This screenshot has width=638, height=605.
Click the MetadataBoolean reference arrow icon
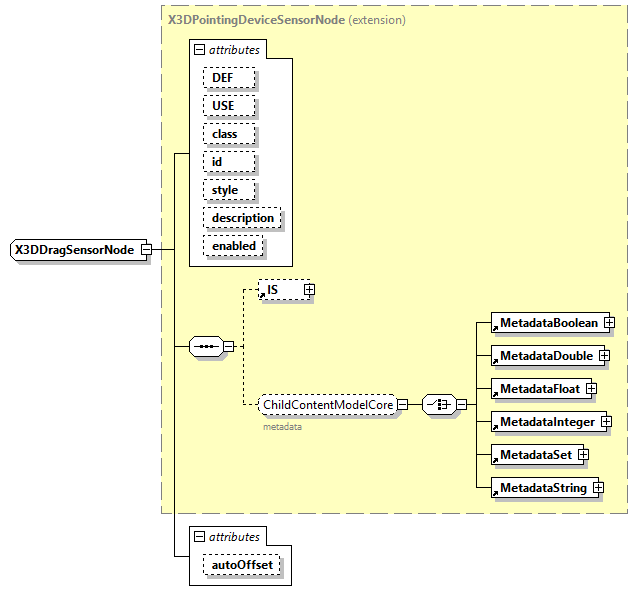[495, 328]
